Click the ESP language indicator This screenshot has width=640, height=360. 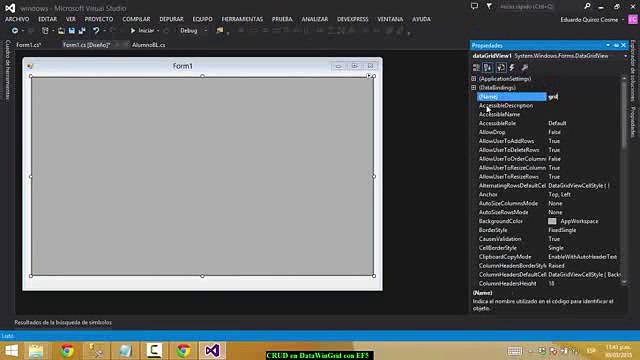pos(591,351)
